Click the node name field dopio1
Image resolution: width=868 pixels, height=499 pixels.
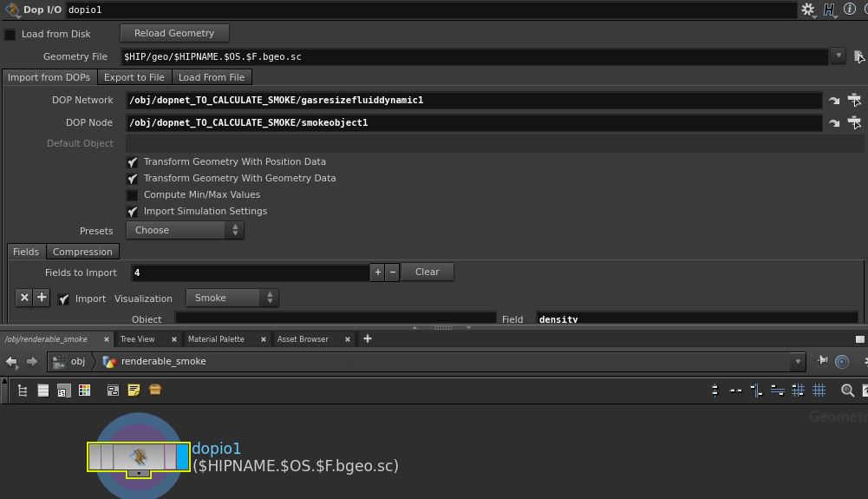431,10
